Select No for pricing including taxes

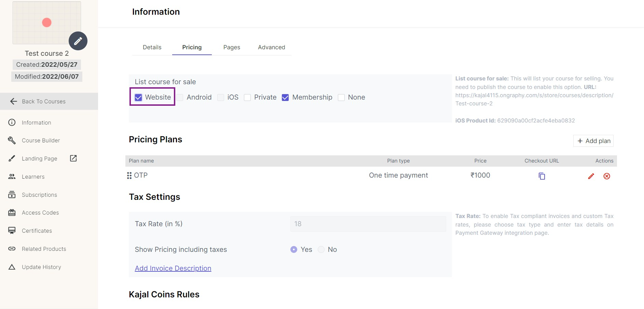click(x=321, y=249)
